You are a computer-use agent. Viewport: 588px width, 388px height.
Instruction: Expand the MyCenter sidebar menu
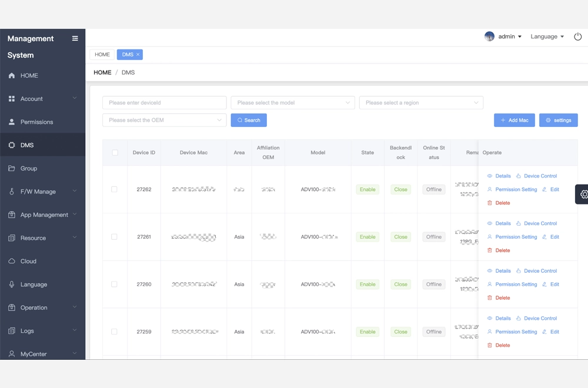pyautogui.click(x=42, y=354)
